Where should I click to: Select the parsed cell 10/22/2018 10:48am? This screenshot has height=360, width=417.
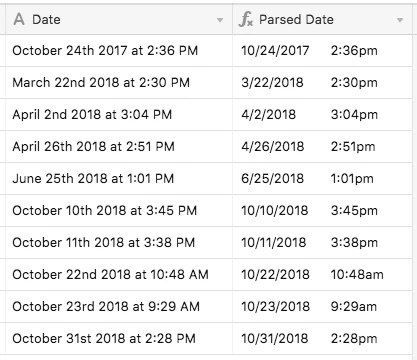click(x=322, y=275)
